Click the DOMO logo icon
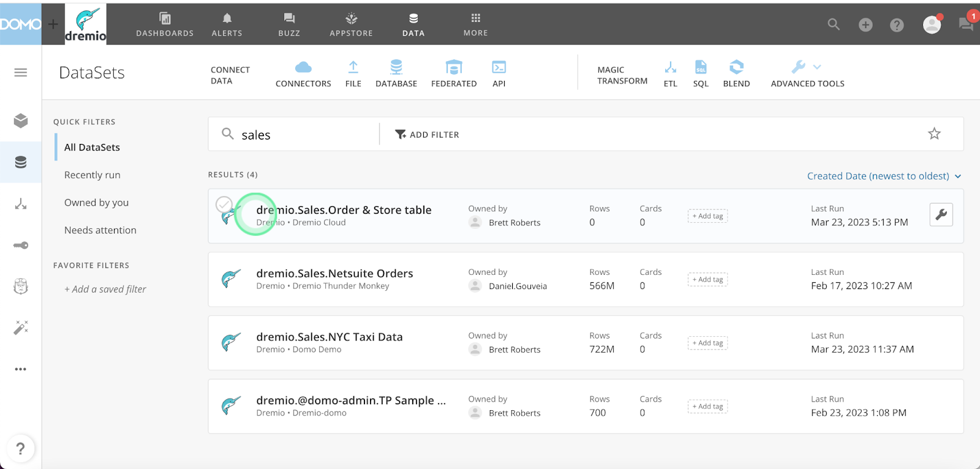Image resolution: width=980 pixels, height=469 pixels. 20,24
